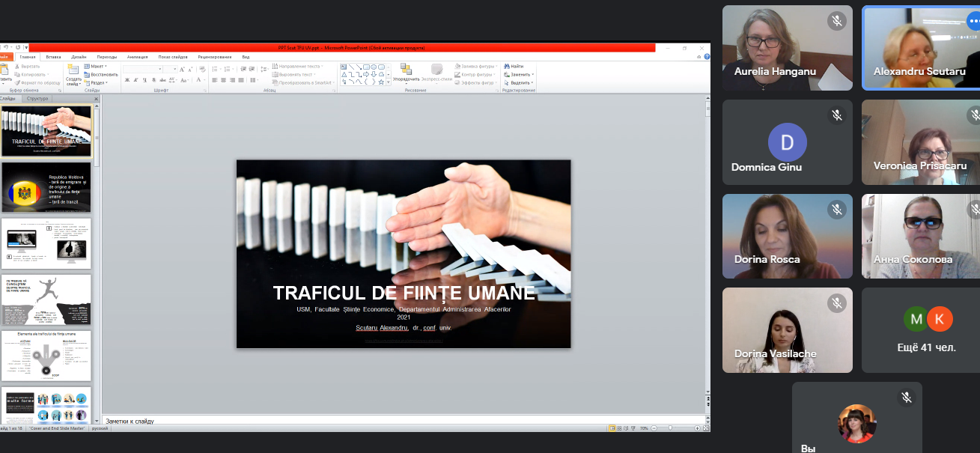The image size is (980, 453).
Task: Close the slides panel with the X
Action: pos(96,99)
